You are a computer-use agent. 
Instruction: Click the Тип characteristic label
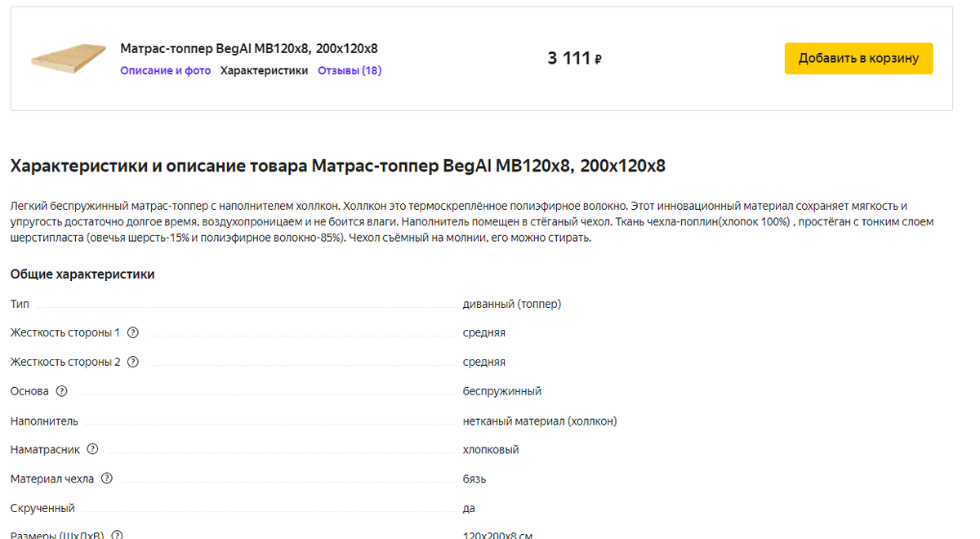(x=20, y=304)
